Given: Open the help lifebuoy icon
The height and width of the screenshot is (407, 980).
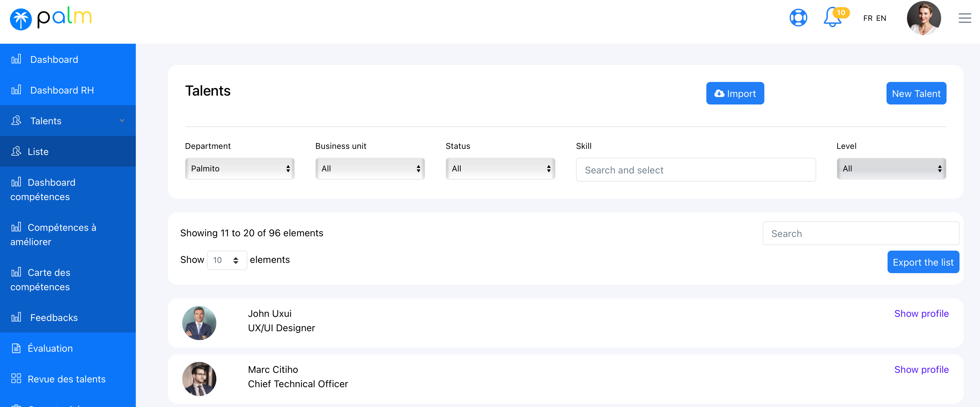Looking at the screenshot, I should pyautogui.click(x=798, y=17).
